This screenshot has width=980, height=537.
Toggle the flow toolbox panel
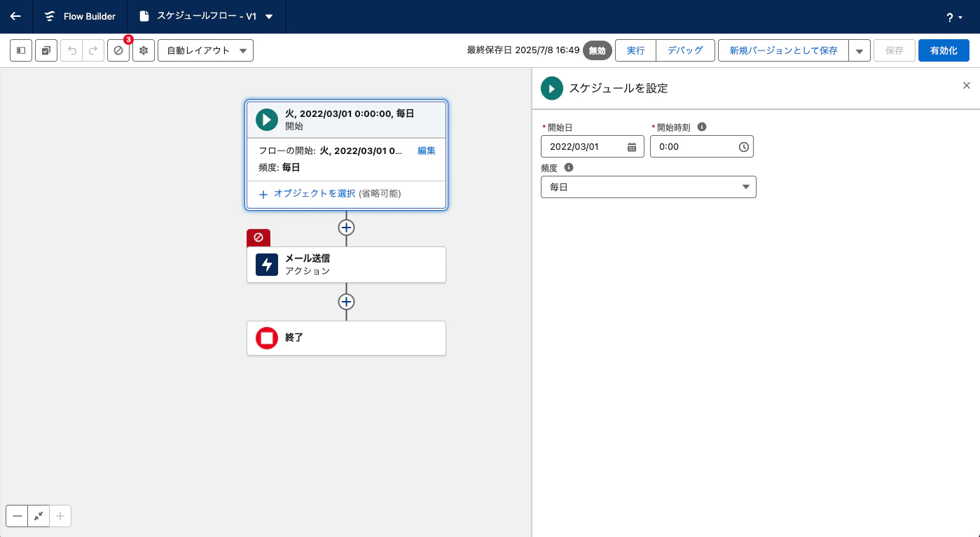(20, 50)
